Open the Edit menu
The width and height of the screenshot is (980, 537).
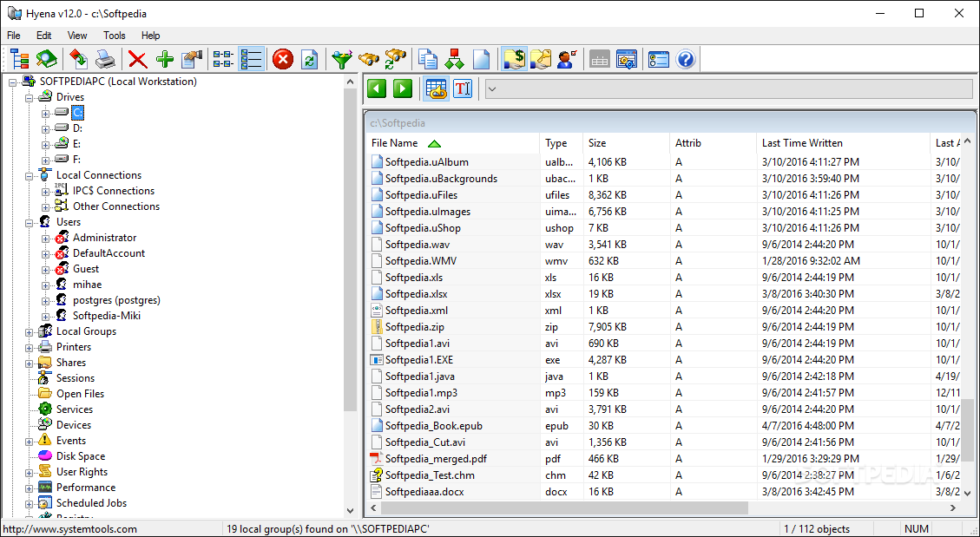pyautogui.click(x=43, y=36)
